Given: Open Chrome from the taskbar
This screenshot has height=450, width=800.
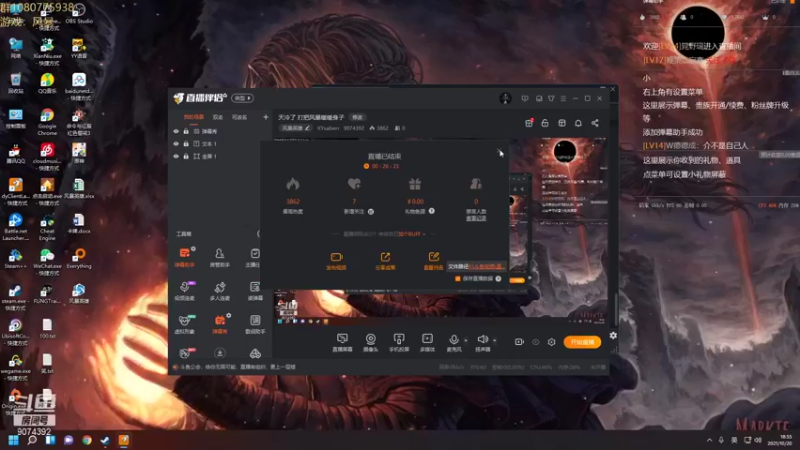Looking at the screenshot, I should (x=87, y=440).
